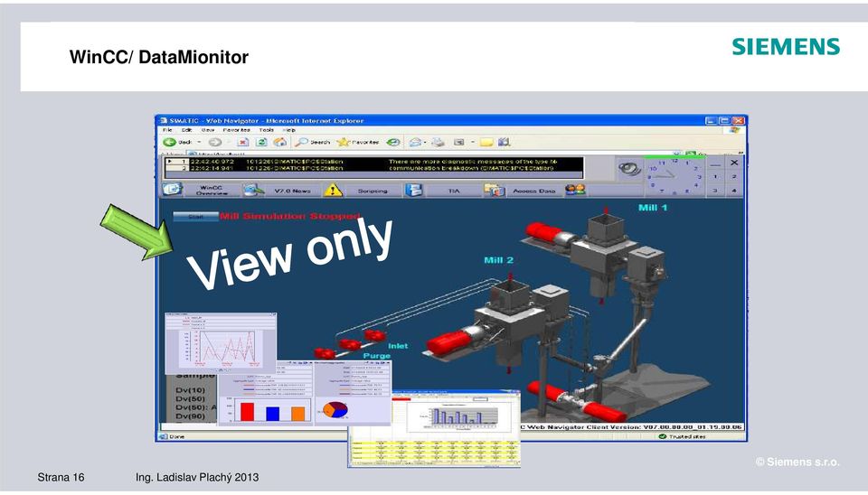
Task: Click the yellow folder toolbar icon
Action: pos(486,142)
